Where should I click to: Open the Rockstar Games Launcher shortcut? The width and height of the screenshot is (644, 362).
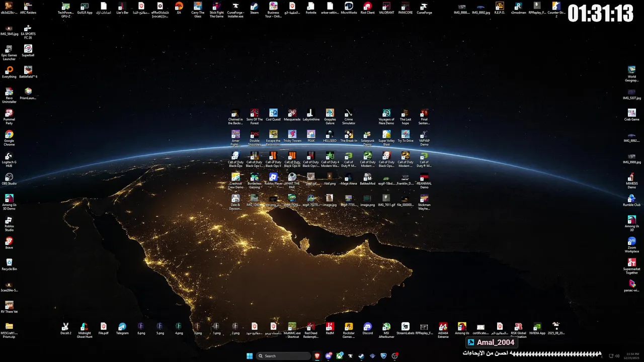click(349, 330)
